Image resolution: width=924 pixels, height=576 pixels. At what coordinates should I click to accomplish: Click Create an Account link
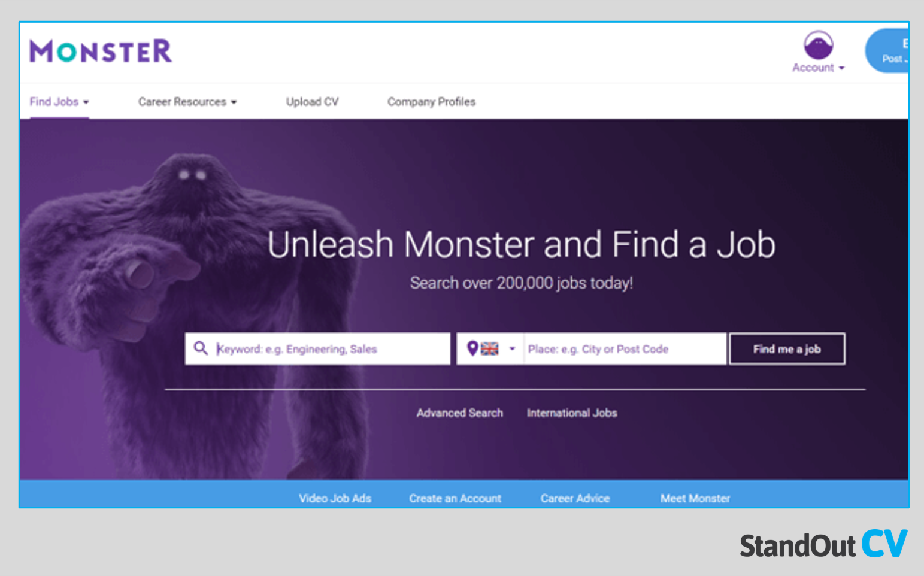point(455,498)
